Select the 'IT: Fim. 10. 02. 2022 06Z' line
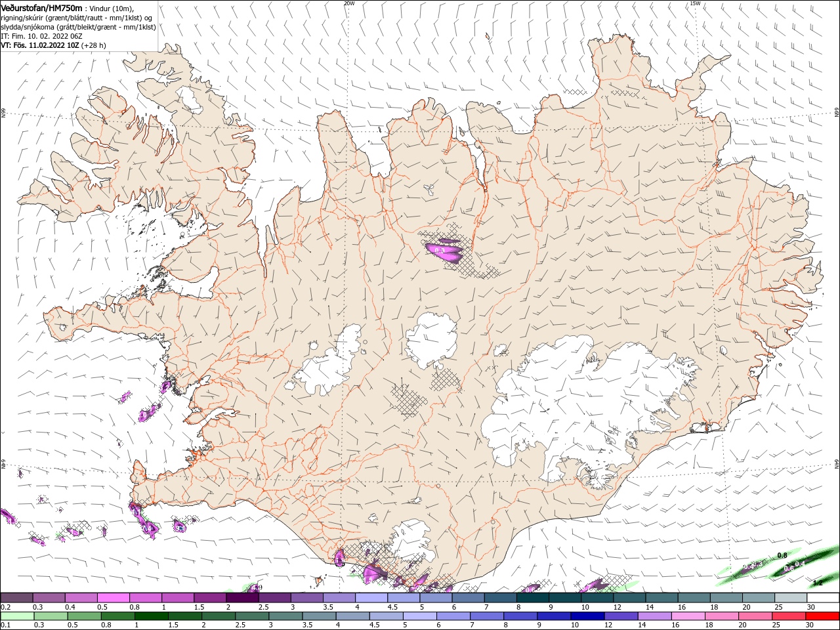840x630 pixels. pos(40,36)
